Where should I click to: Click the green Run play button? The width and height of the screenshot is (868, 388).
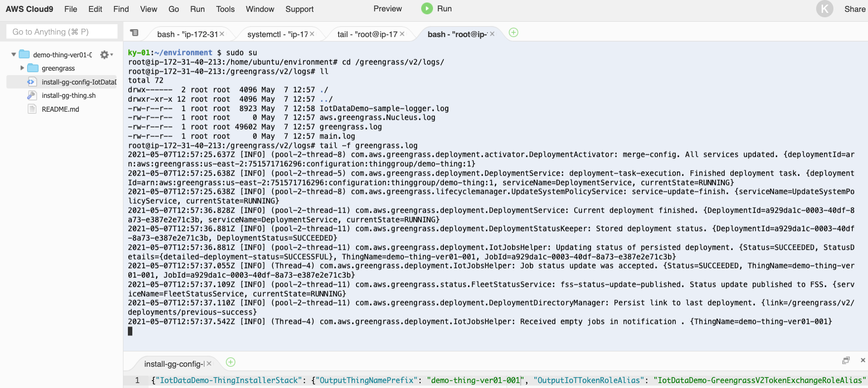click(x=427, y=8)
